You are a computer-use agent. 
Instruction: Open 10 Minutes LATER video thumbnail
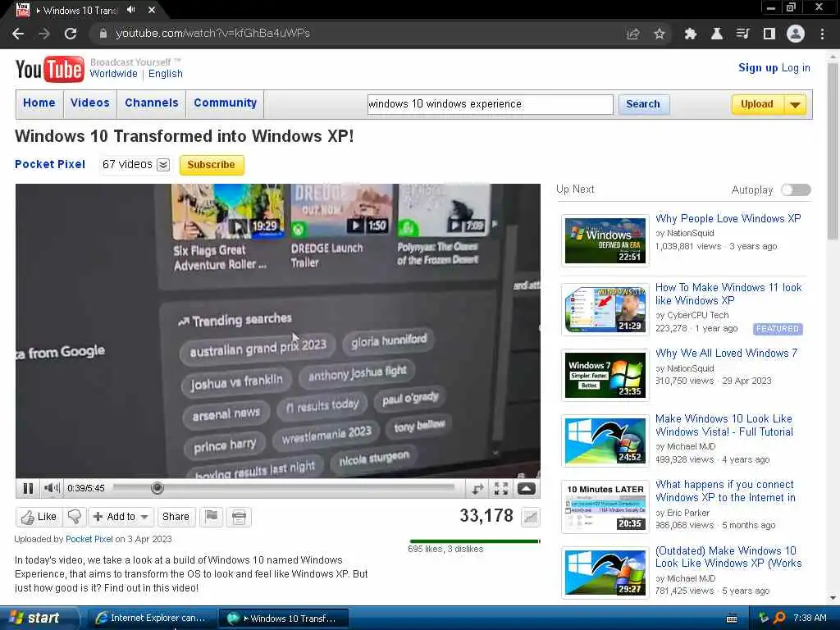(605, 507)
